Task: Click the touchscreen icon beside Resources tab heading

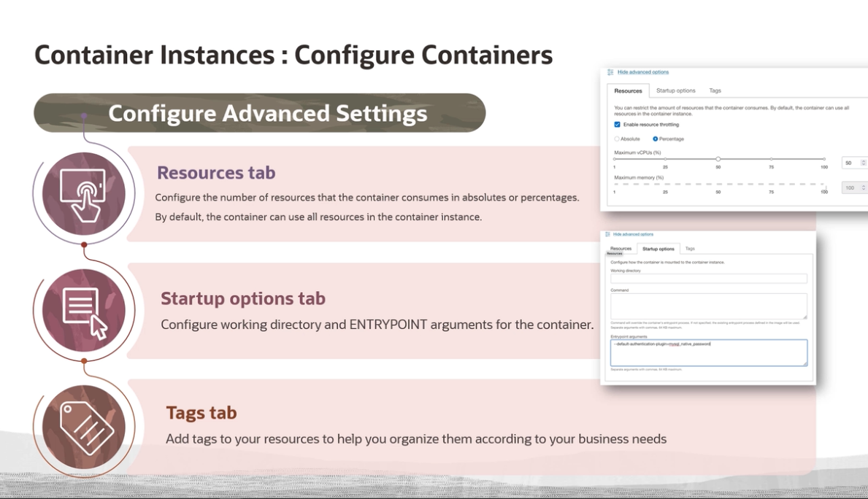Action: 82,193
